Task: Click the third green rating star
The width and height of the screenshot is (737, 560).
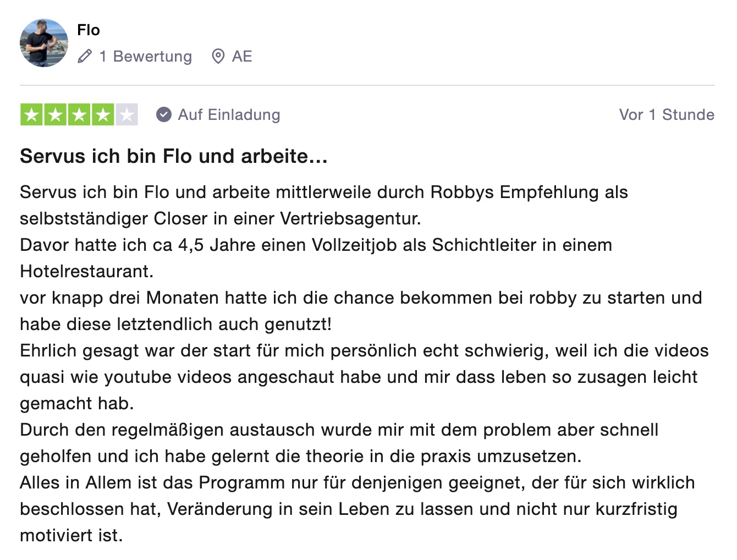Action: click(79, 114)
